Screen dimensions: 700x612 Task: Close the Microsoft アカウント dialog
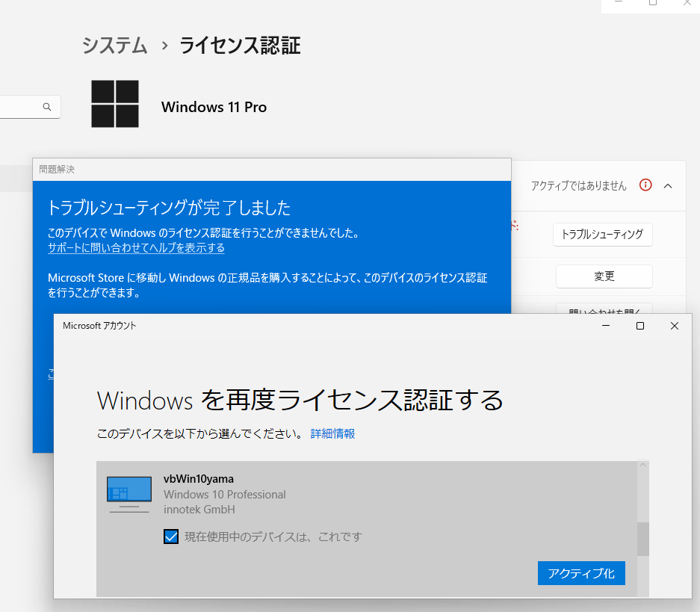674,326
